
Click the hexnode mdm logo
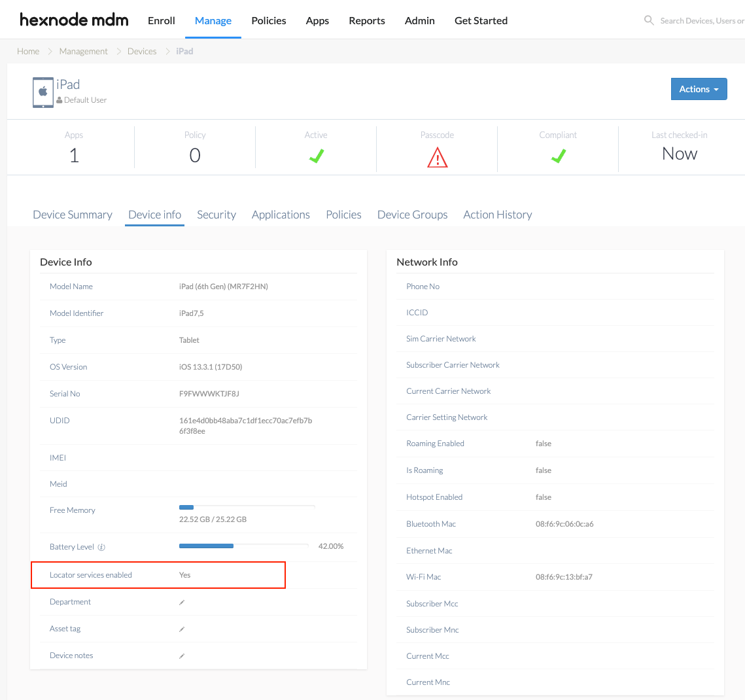(74, 20)
